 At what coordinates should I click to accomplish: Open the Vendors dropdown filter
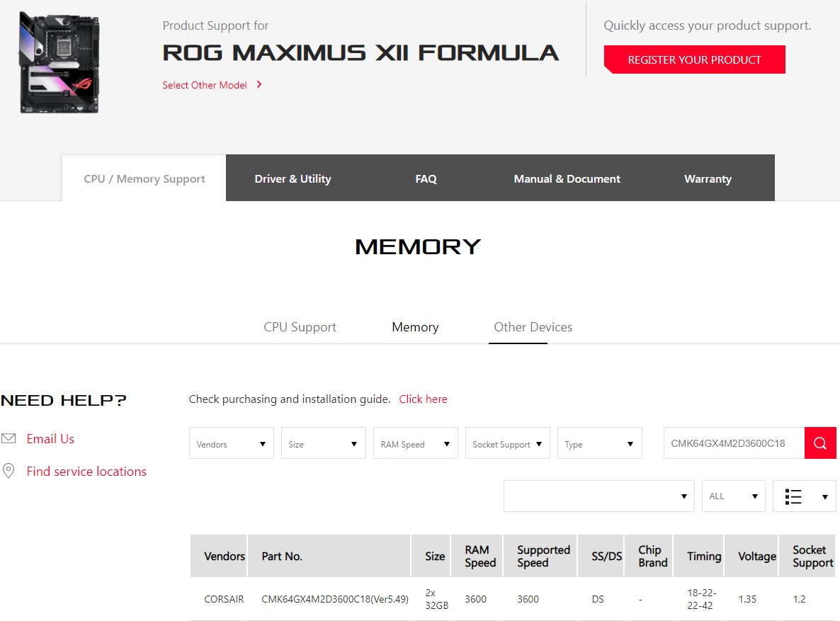click(x=232, y=443)
